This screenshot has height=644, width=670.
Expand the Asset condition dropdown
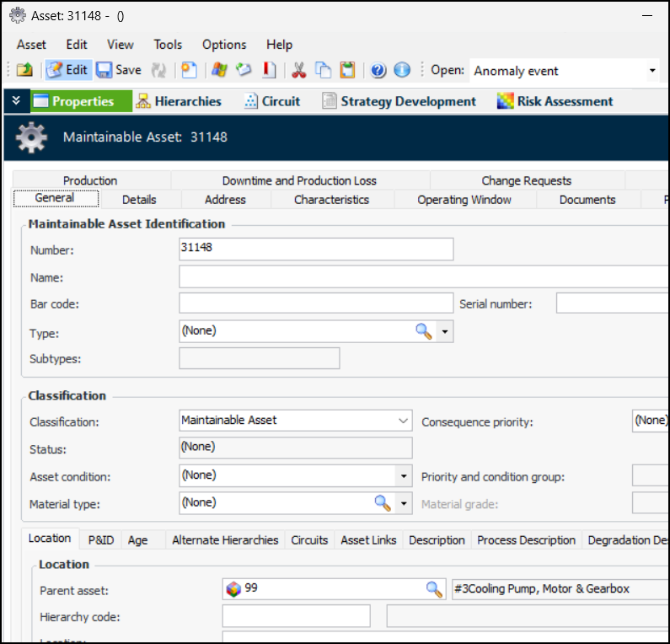404,476
